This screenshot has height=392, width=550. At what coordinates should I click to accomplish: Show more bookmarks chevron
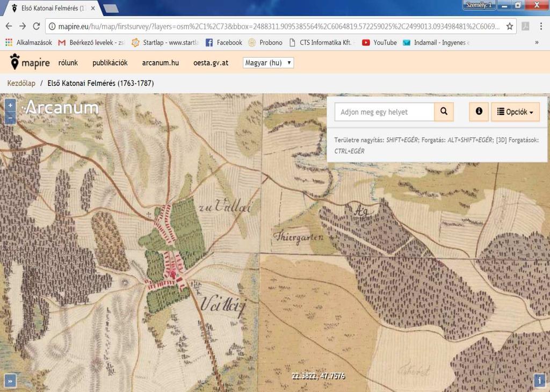coord(537,42)
